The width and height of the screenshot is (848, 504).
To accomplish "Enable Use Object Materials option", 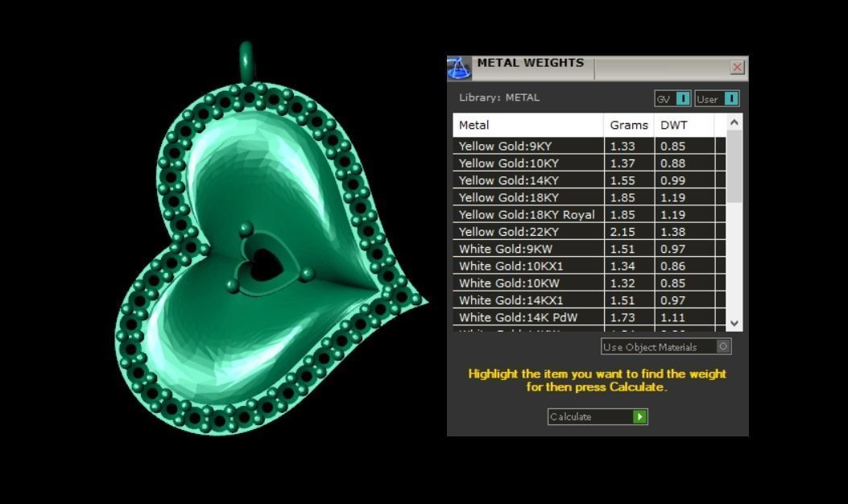I will pyautogui.click(x=666, y=347).
